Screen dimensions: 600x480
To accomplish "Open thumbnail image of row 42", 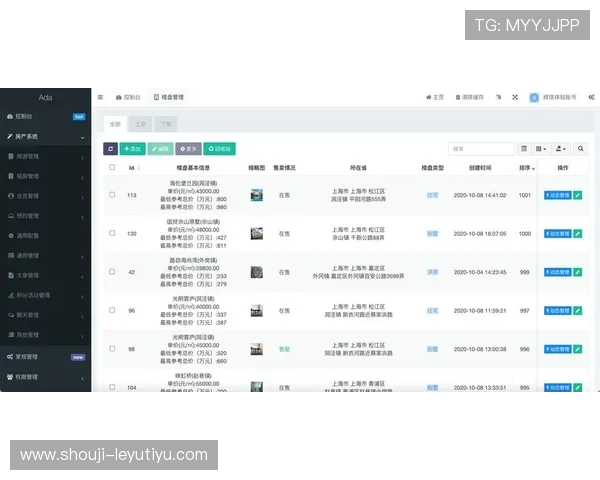I will pyautogui.click(x=257, y=272).
